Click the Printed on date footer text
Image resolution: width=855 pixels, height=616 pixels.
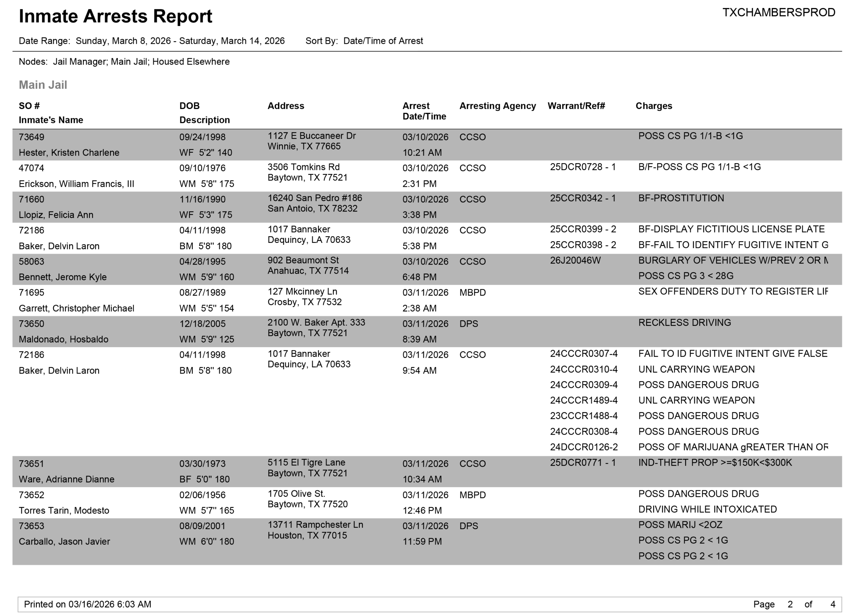coord(88,604)
